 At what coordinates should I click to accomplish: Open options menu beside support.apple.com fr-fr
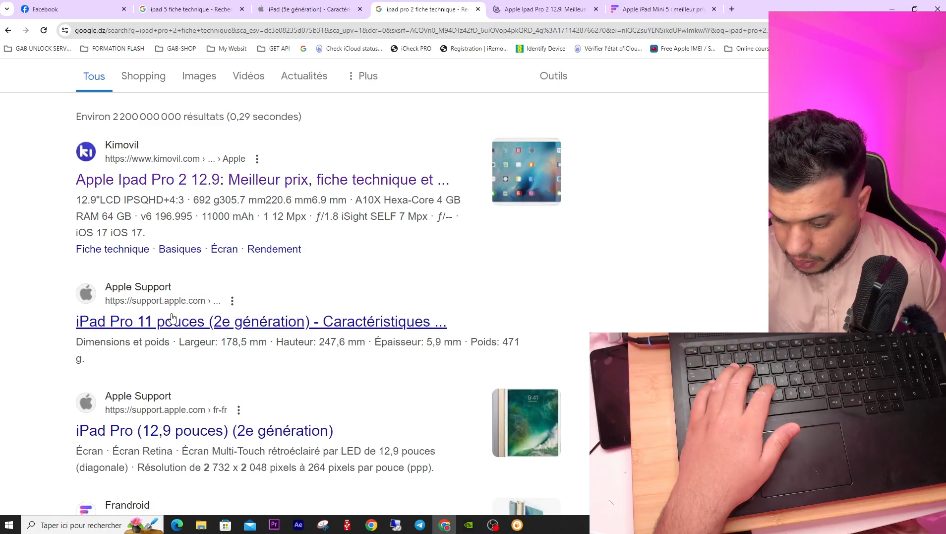coord(239,410)
